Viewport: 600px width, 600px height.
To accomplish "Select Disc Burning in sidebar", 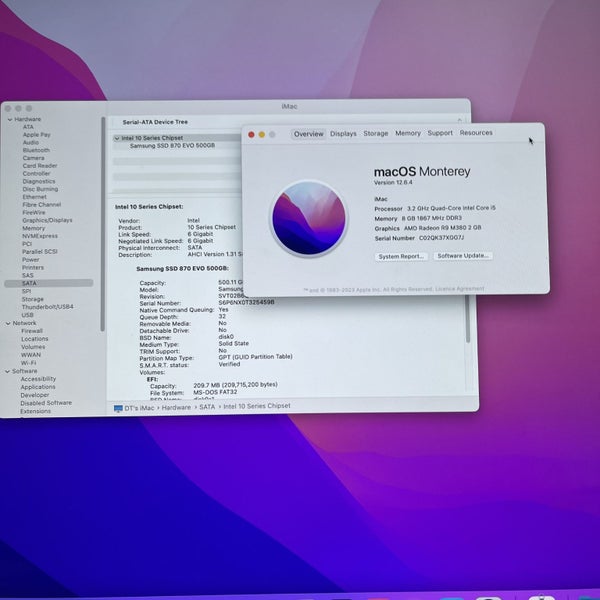I will pos(40,189).
